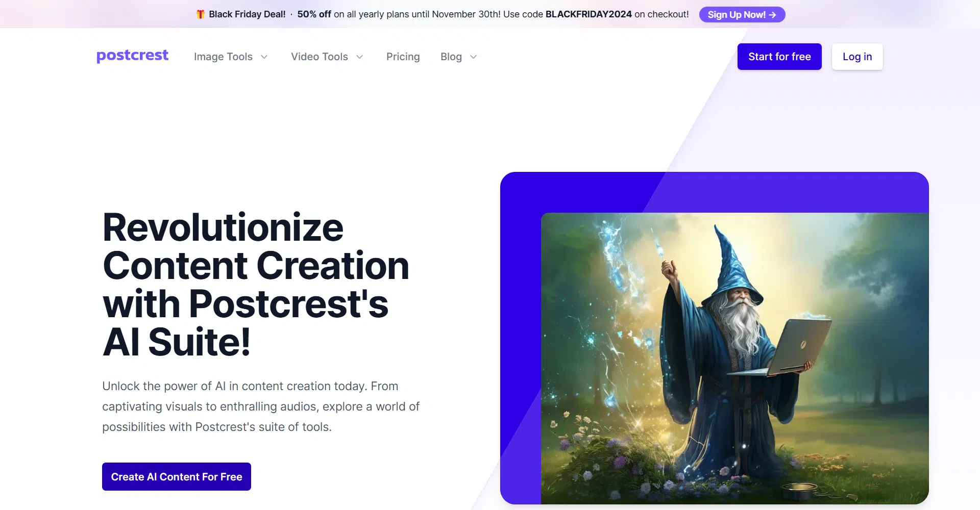Screen dimensions: 980x510
Task: Open the Video Tools menu label
Action: point(320,57)
